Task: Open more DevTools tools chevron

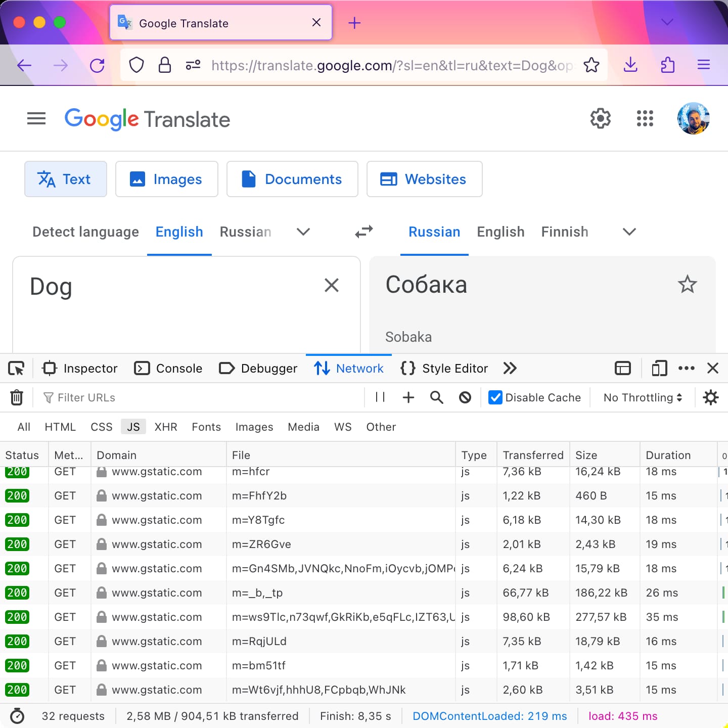Action: coord(510,369)
